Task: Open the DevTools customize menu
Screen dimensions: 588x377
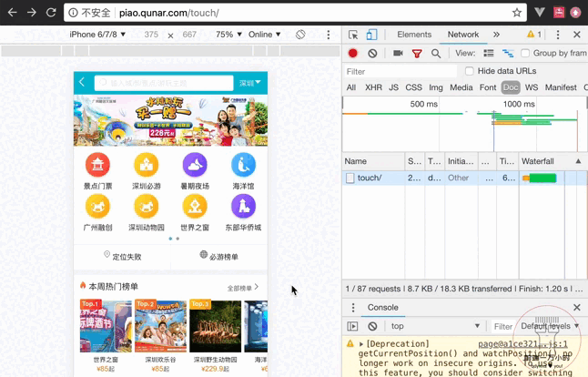Action: (x=558, y=35)
